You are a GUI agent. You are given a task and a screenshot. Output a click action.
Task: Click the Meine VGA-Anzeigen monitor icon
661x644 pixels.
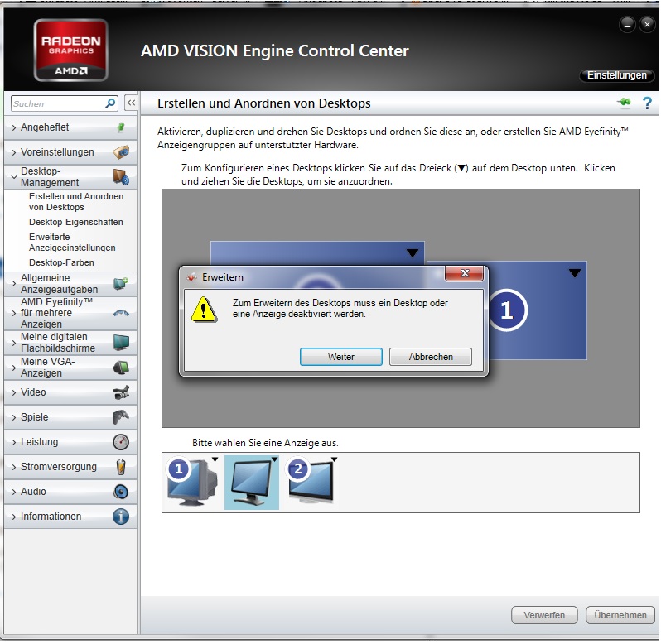pos(121,368)
